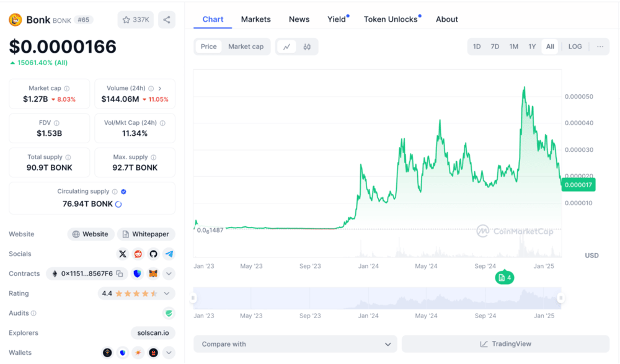Switch to candlestick chart view

[307, 47]
